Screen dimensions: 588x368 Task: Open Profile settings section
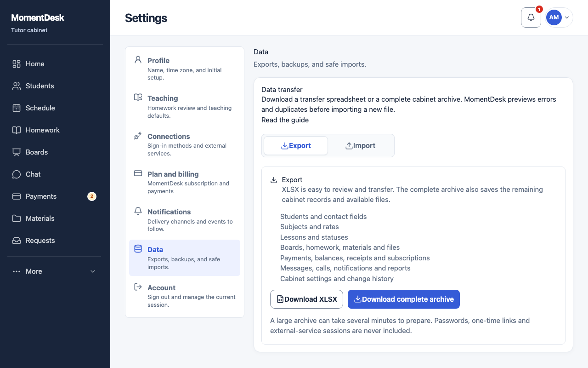(185, 69)
